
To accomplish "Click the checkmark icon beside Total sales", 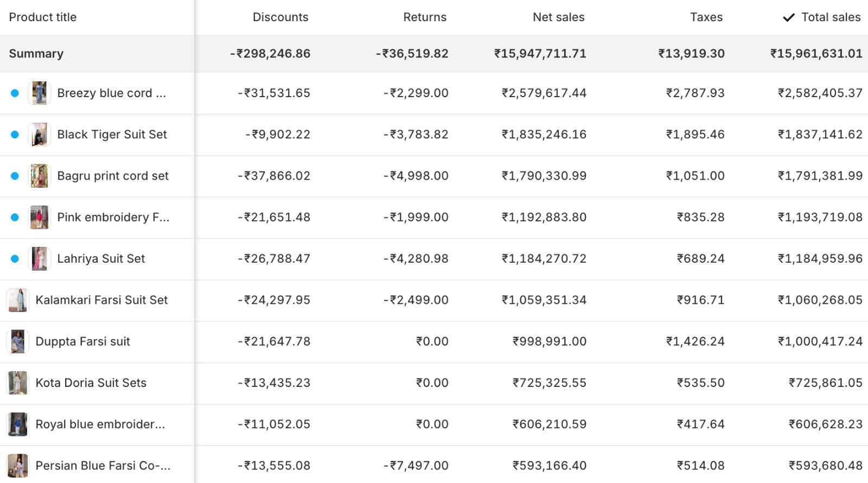I will (x=789, y=17).
